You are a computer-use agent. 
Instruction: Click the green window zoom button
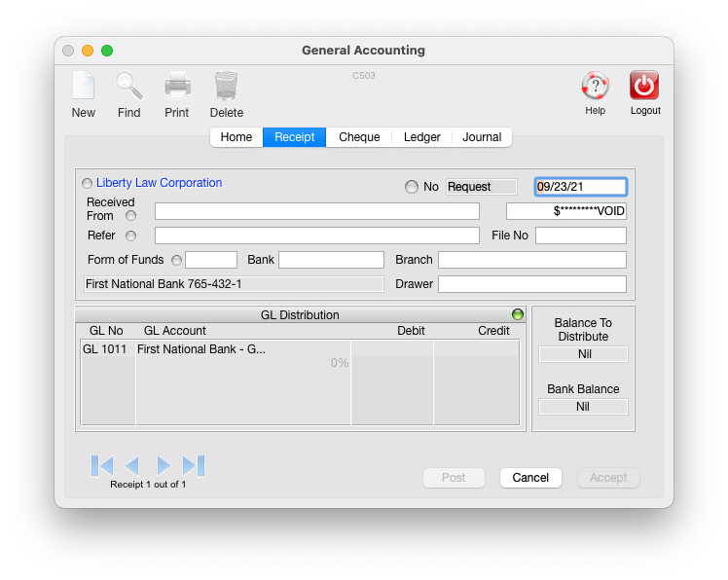[x=107, y=51]
